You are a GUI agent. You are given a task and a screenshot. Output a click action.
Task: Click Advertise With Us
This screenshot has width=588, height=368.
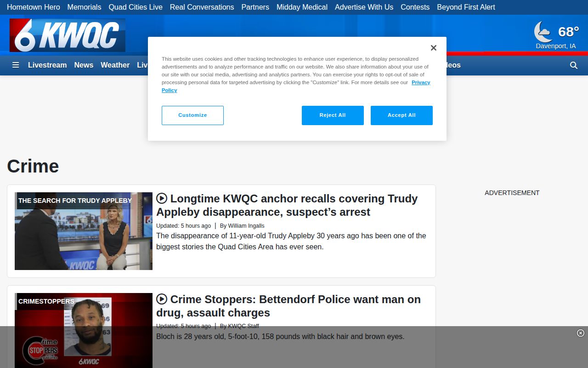click(x=364, y=7)
